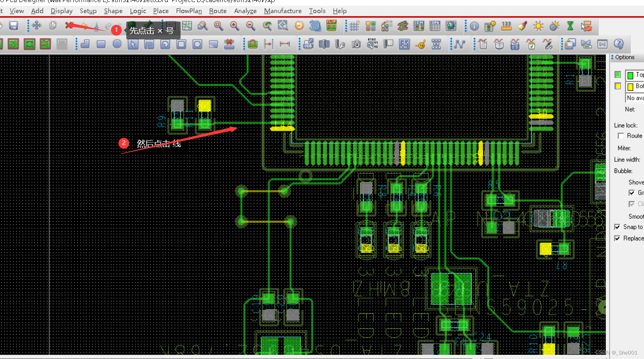
Task: Toggle the Snap to checkbox
Action: tap(617, 227)
